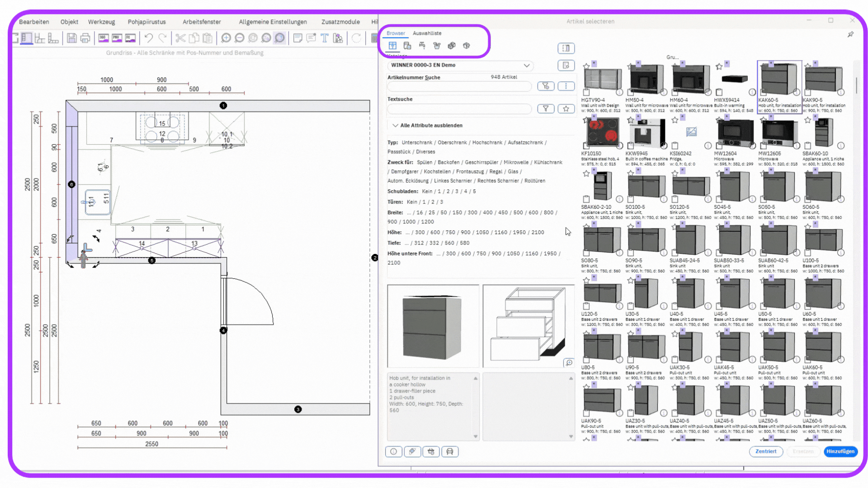Click the print icon in dialog footer
This screenshot has width=868, height=488.
[450, 451]
